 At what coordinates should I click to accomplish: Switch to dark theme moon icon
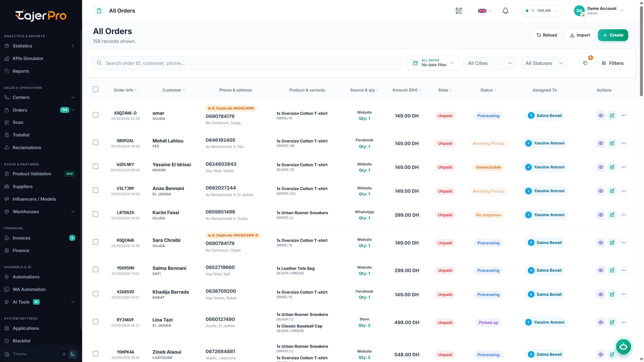tap(72, 354)
